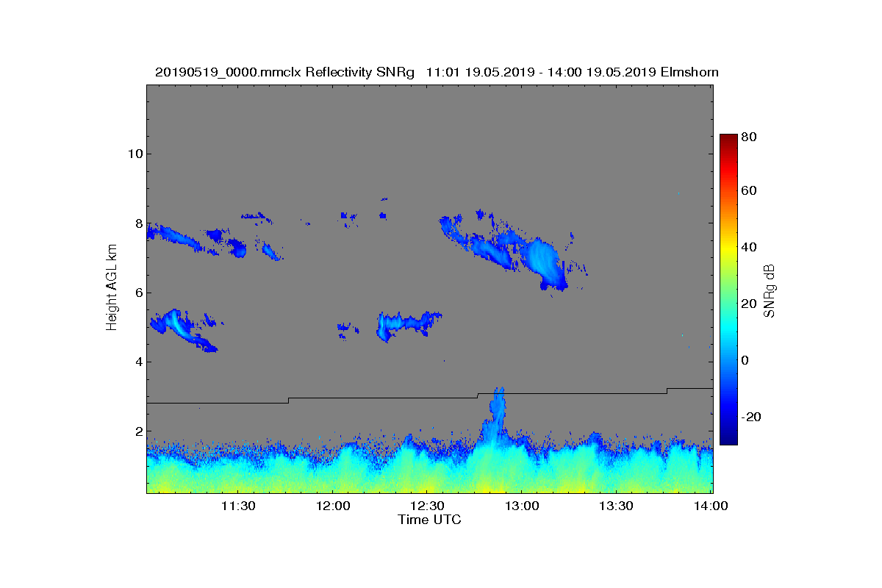882x588 pixels.
Task: Click the cloud echo near 12:20 at 5 km
Action: tap(407, 324)
